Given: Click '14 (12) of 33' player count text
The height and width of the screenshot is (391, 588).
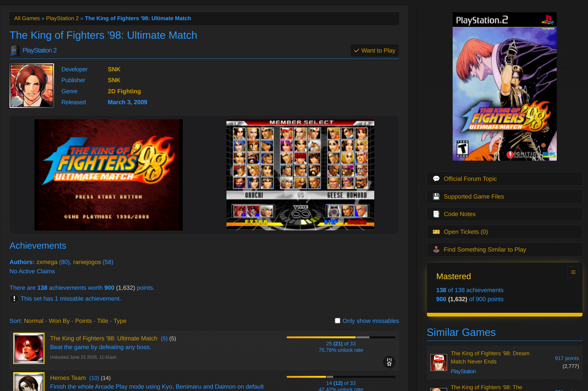Looking at the screenshot, I should 341,383.
